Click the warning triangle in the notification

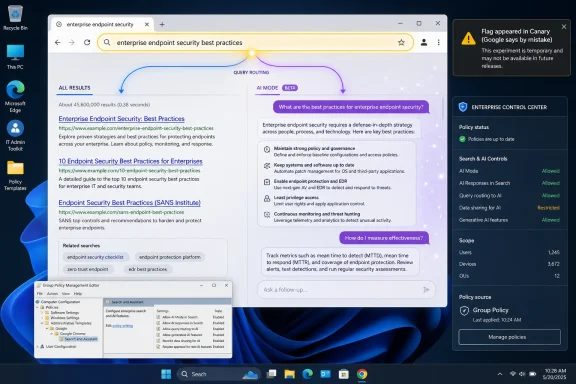[468, 38]
